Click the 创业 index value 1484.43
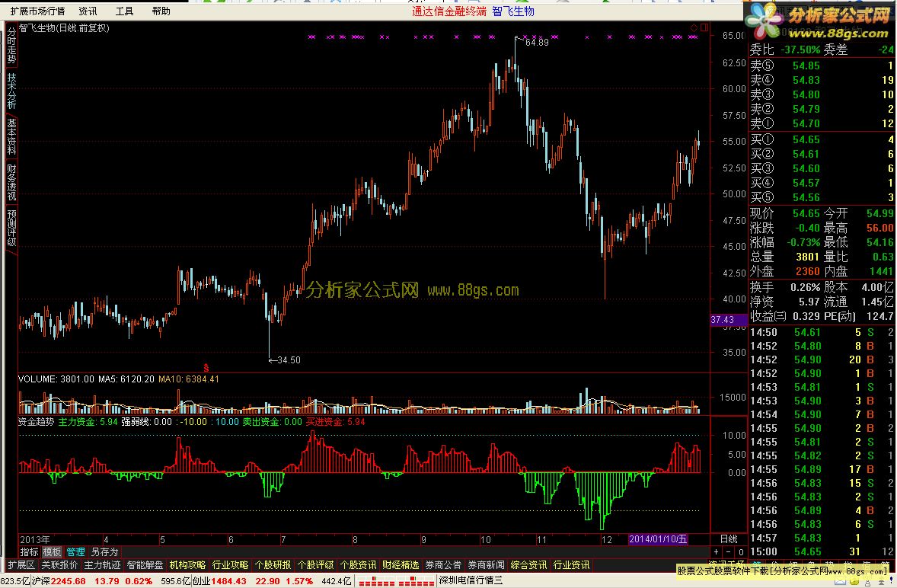 point(229,581)
